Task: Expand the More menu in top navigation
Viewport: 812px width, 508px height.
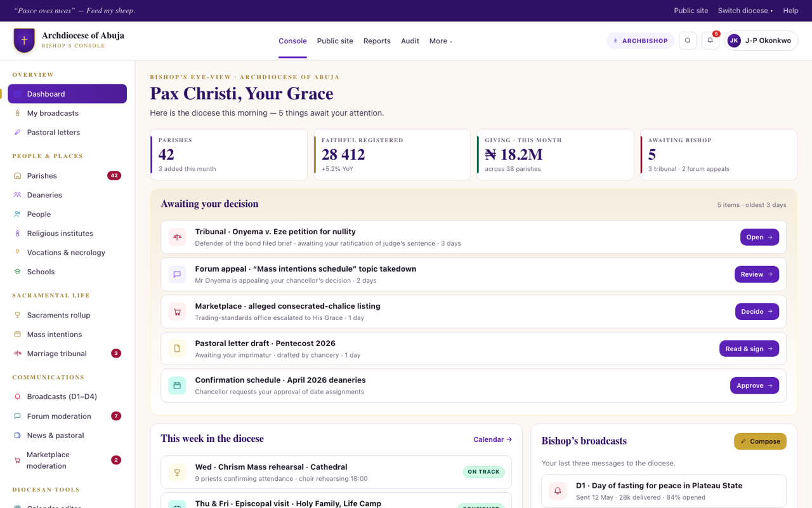Action: [x=440, y=41]
